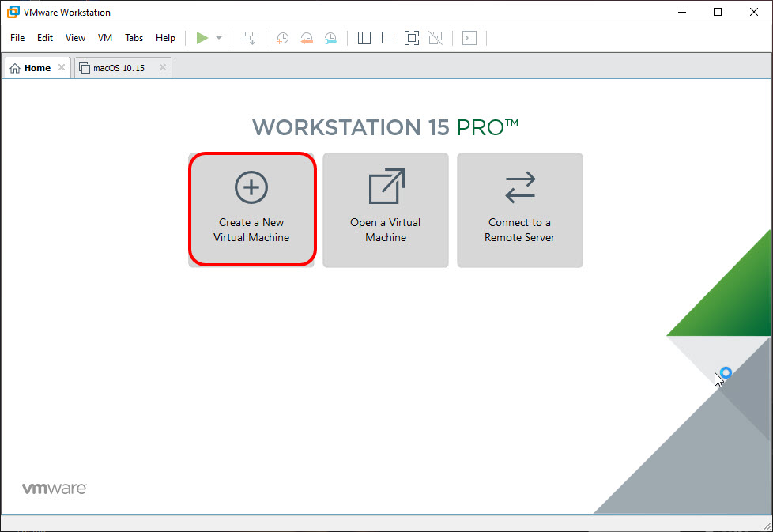The image size is (773, 532).
Task: Open the Help menu
Action: (x=165, y=38)
